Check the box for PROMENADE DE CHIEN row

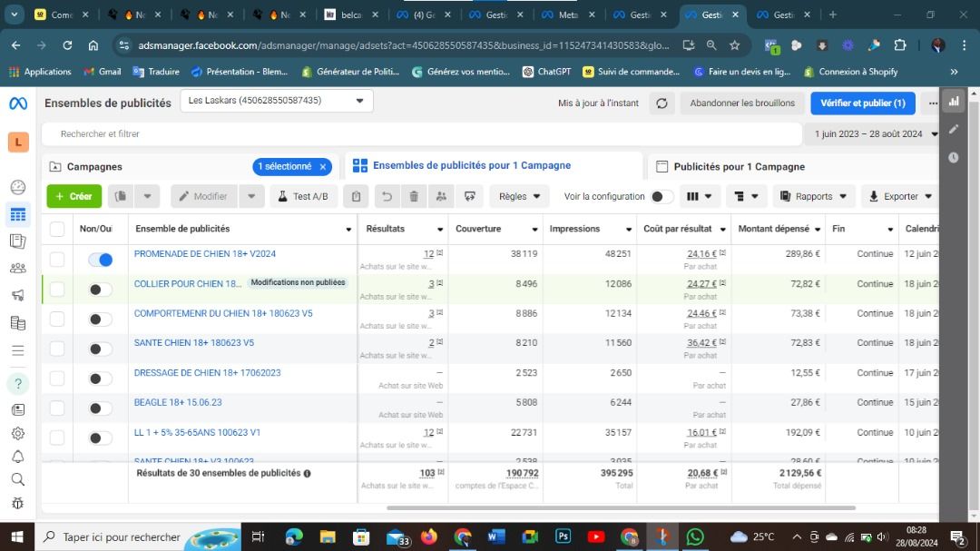(57, 259)
